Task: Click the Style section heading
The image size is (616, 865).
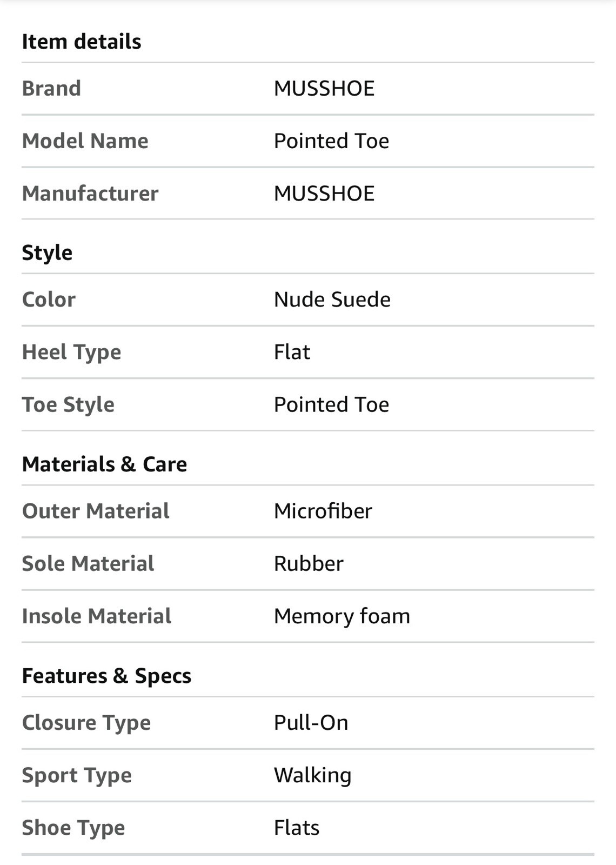Action: [47, 253]
